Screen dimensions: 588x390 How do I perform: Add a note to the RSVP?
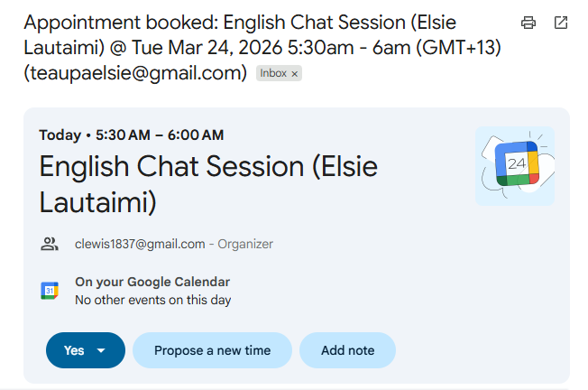pyautogui.click(x=347, y=350)
